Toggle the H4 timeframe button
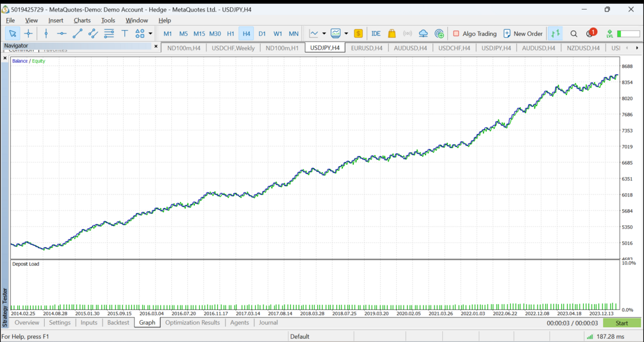The width and height of the screenshot is (644, 342). click(x=246, y=34)
